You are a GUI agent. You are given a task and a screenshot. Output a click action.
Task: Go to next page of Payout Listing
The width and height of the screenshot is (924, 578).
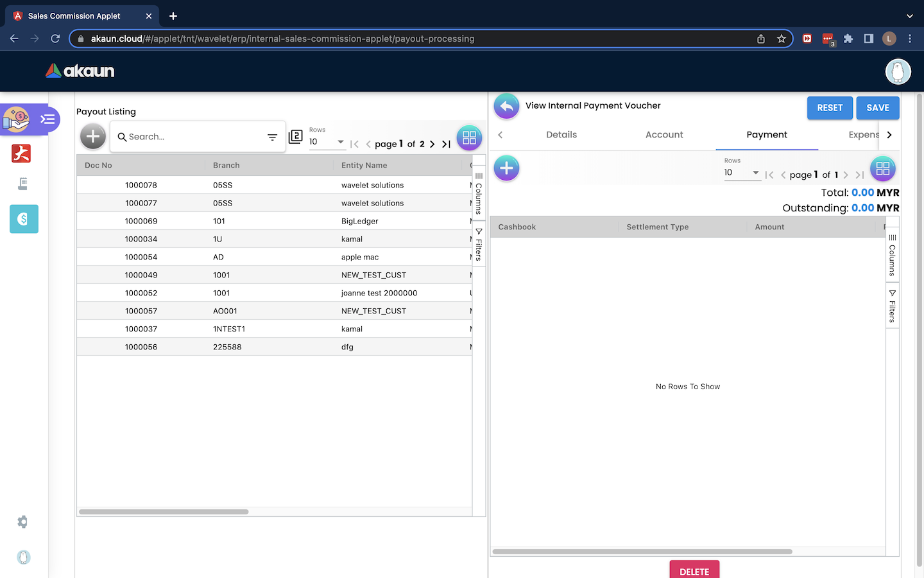pyautogui.click(x=432, y=144)
